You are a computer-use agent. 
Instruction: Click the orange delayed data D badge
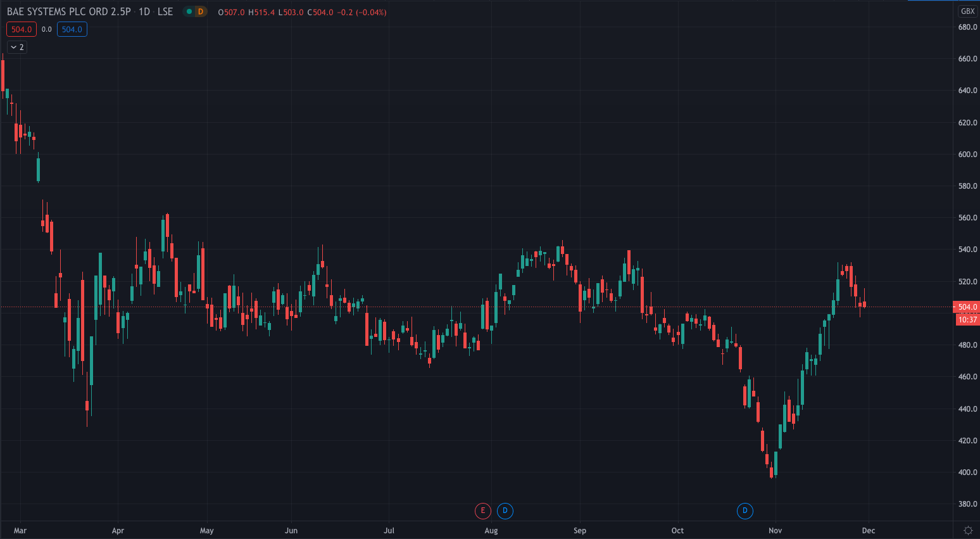201,11
